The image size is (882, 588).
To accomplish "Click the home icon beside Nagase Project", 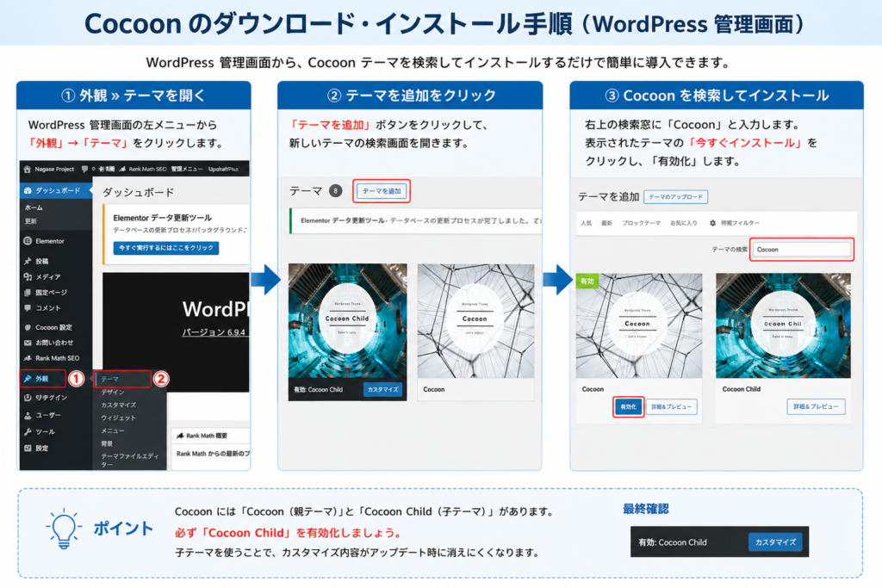I will coord(27,170).
